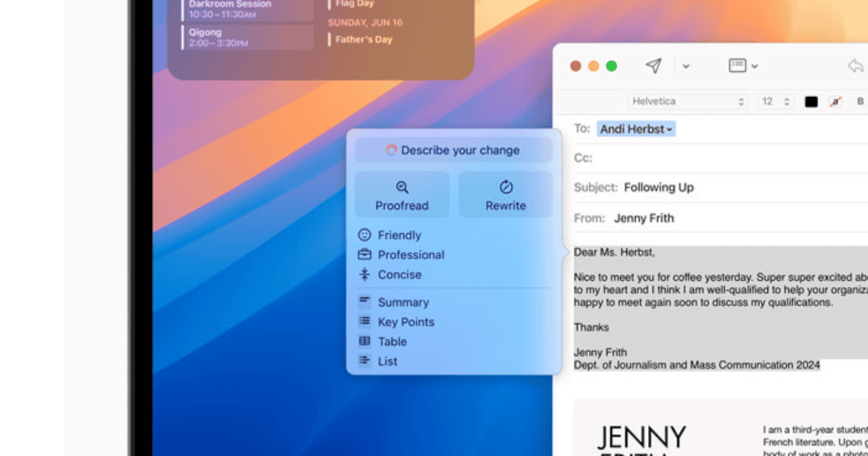Toggle bold text formatting
This screenshot has height=456, width=868.
point(860,102)
